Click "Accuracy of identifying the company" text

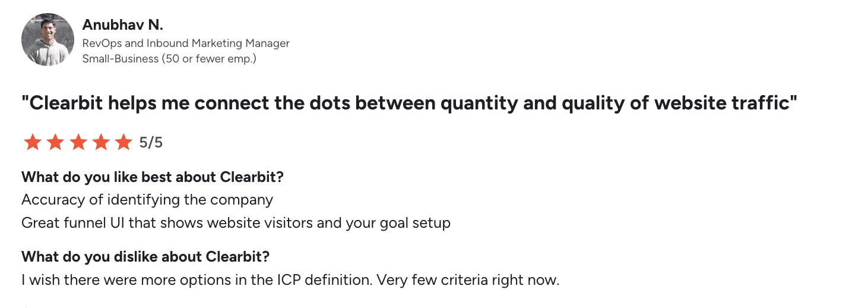(x=147, y=200)
